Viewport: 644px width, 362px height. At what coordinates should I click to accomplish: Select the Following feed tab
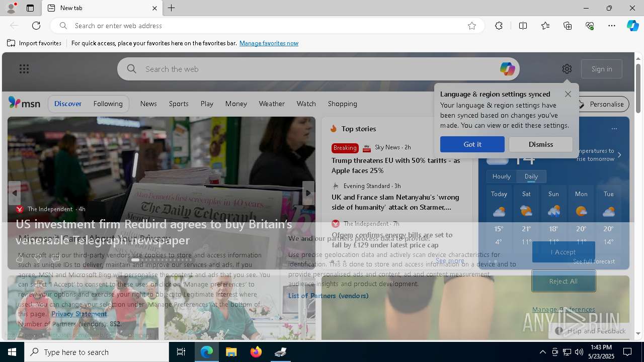108,104
